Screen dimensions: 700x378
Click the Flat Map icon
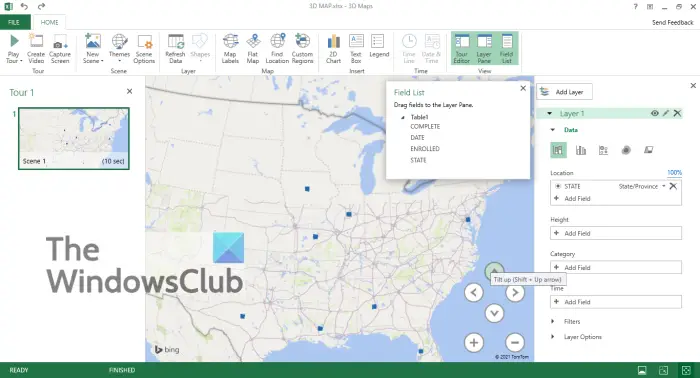click(253, 49)
